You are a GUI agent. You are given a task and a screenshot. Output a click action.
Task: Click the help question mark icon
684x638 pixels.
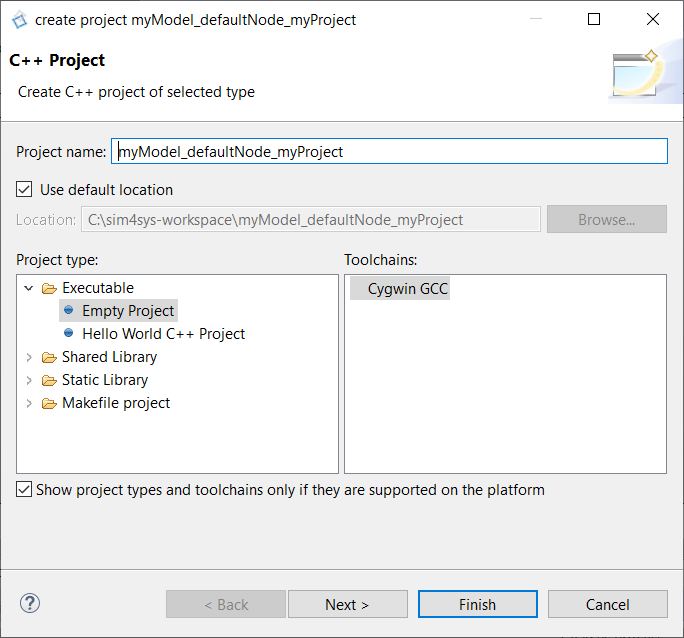coord(30,604)
